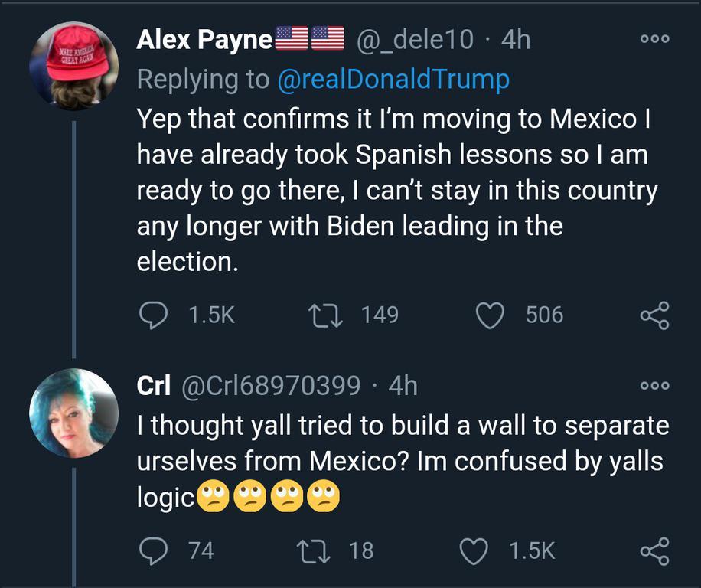Like Alex Payne's tweet

(490, 315)
